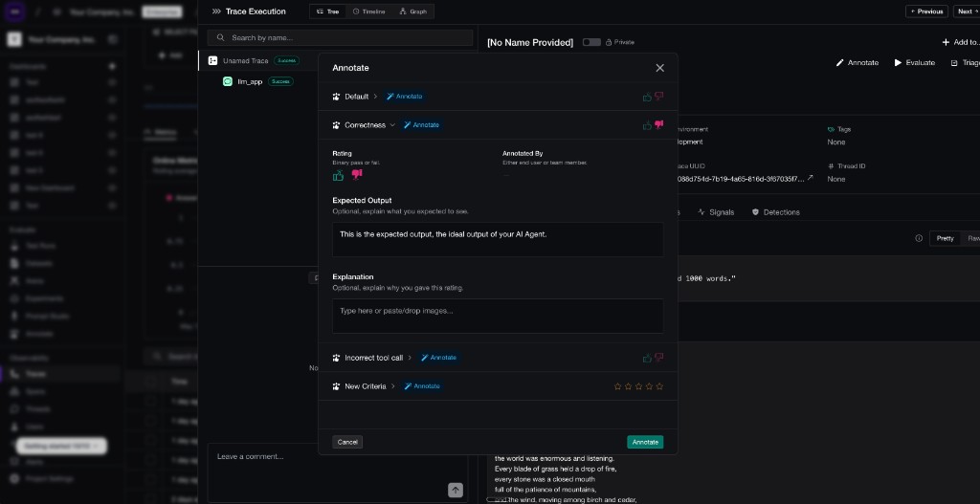Click the Leave a comment box
Image resolution: width=980 pixels, height=504 pixels.
(x=338, y=472)
